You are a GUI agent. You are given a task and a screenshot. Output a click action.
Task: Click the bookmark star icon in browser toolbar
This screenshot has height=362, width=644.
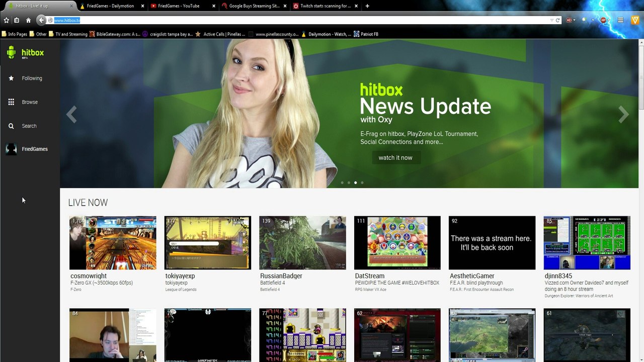point(6,20)
